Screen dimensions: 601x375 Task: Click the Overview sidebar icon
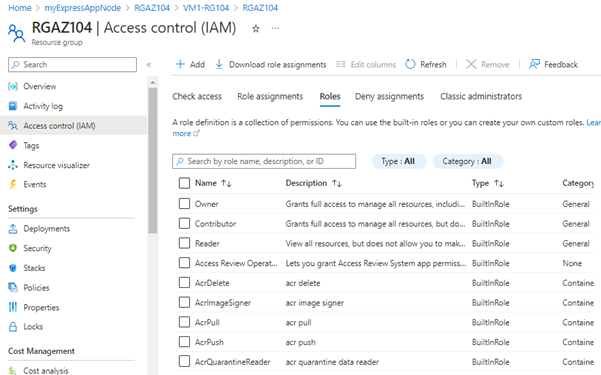[x=13, y=86]
